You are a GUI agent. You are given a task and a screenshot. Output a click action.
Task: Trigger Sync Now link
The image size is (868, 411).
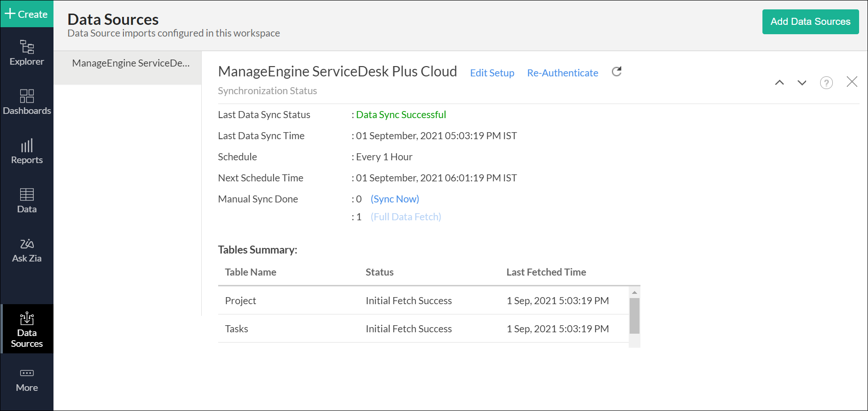pyautogui.click(x=395, y=199)
